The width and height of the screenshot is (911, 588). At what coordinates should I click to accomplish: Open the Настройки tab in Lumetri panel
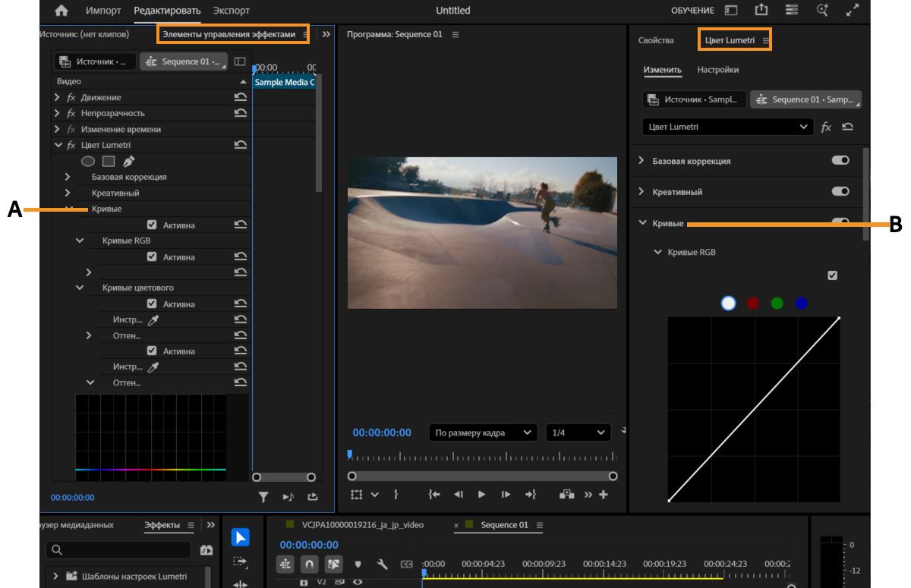(x=717, y=70)
